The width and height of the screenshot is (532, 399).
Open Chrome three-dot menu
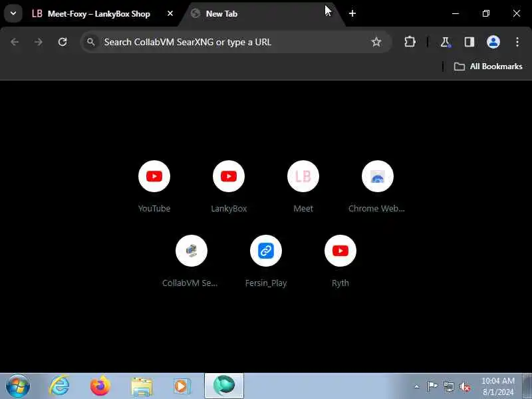pyautogui.click(x=517, y=42)
